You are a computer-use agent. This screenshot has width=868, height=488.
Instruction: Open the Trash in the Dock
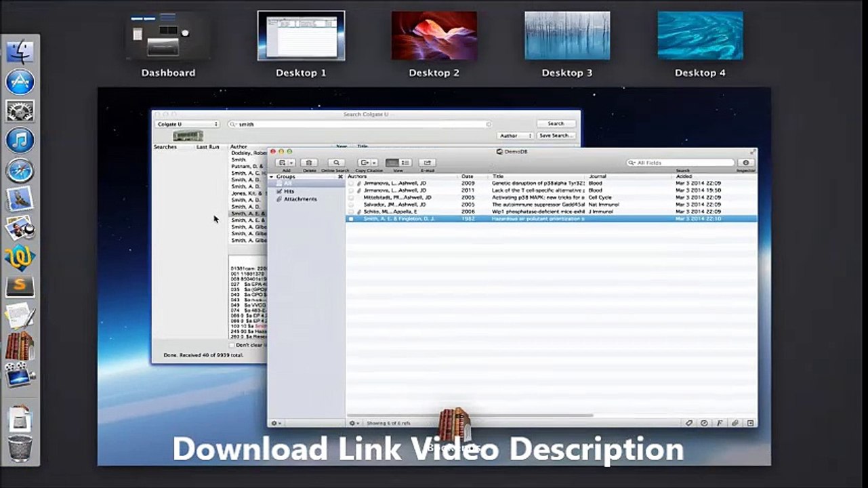tap(20, 448)
